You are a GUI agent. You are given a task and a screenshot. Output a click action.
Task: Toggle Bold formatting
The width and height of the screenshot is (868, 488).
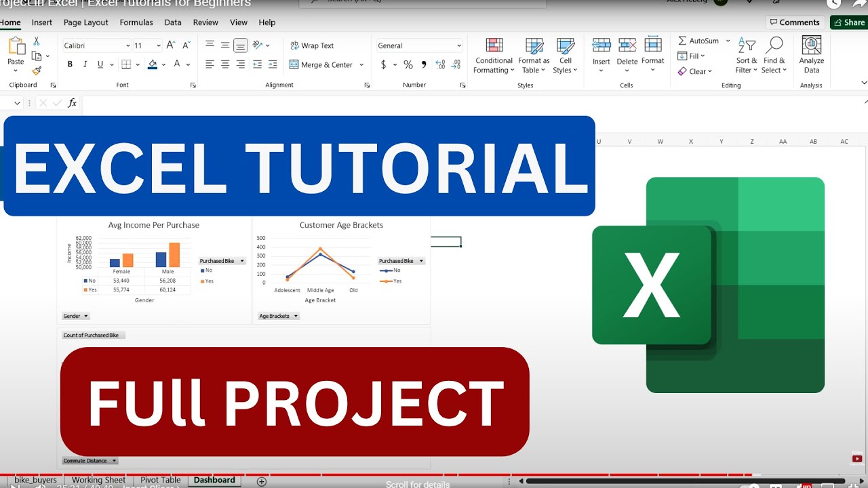pos(70,64)
